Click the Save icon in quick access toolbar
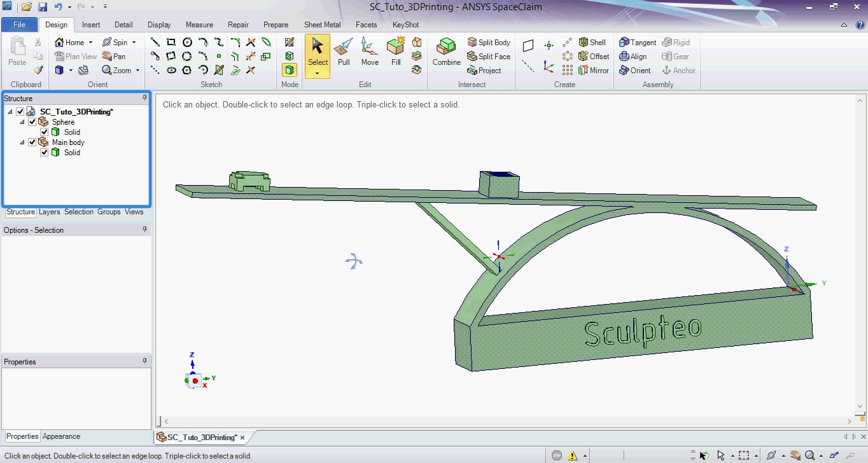This screenshot has width=868, height=463. coord(43,7)
